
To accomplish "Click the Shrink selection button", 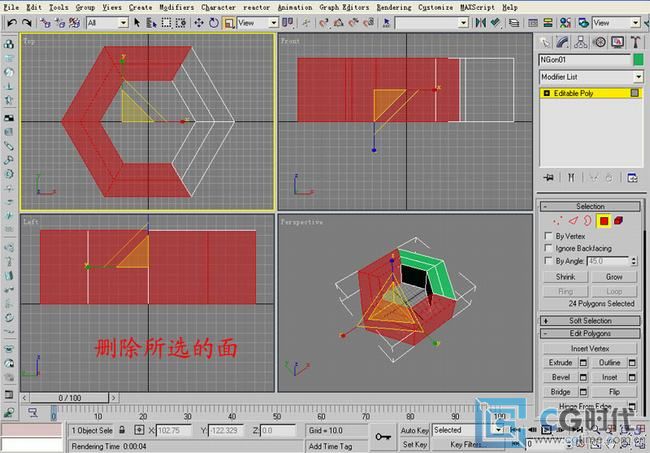I will point(565,277).
